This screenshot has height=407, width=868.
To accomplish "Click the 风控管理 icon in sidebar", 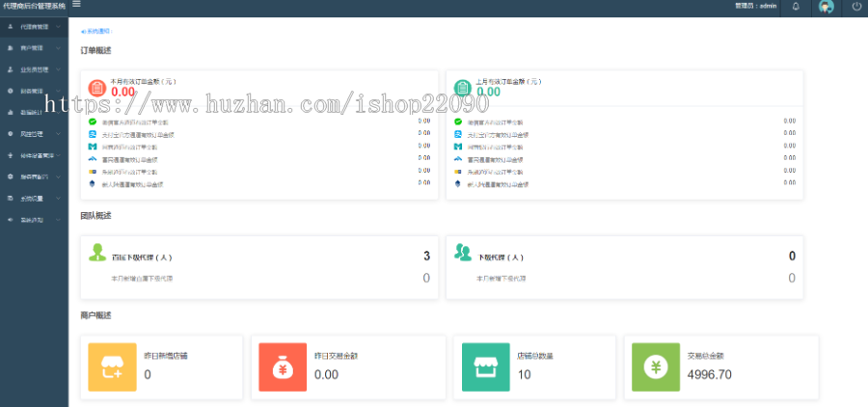I will (11, 134).
